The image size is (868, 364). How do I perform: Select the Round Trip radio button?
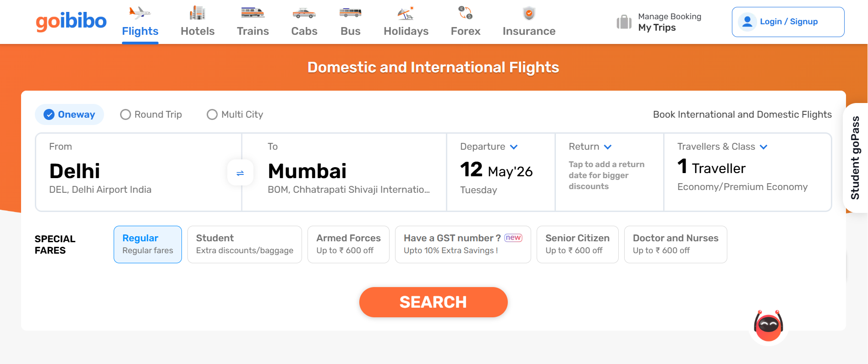pyautogui.click(x=126, y=114)
